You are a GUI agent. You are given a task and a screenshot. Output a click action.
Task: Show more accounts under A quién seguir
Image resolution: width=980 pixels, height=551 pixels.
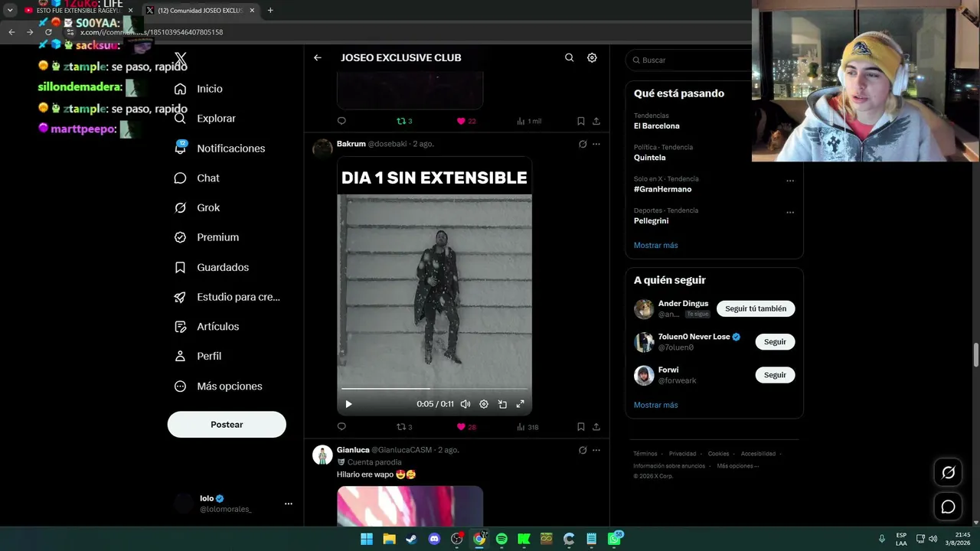656,405
